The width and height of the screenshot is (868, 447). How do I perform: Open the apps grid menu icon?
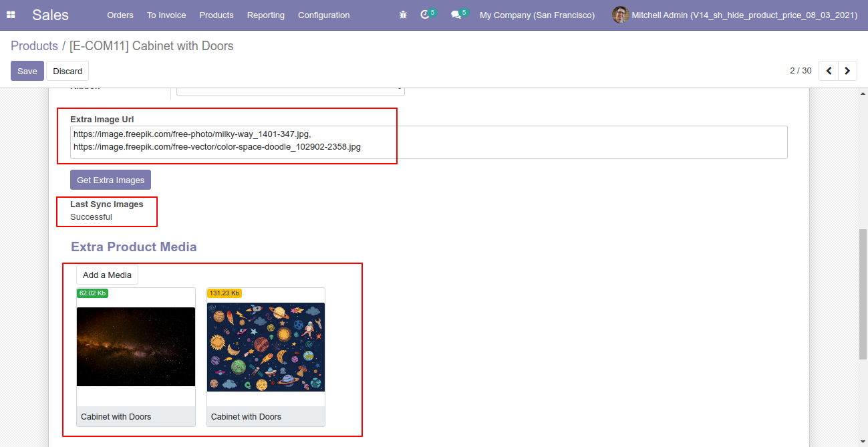click(x=11, y=15)
